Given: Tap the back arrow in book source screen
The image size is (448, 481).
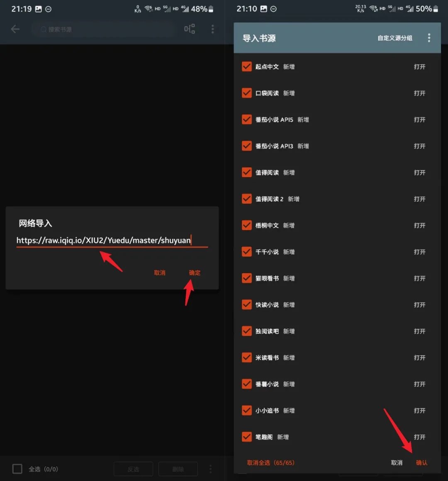Looking at the screenshot, I should [x=15, y=29].
